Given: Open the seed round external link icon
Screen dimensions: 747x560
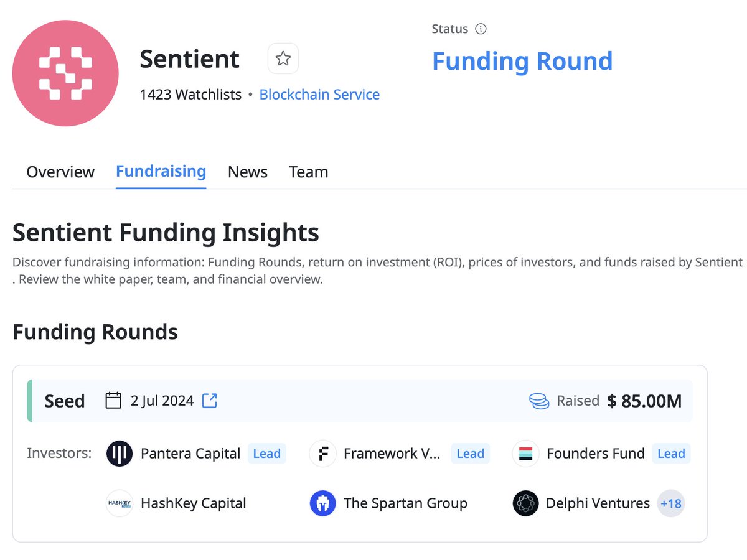Looking at the screenshot, I should (210, 400).
